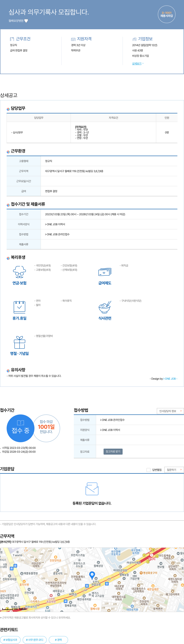The height and width of the screenshot is (644, 184).
Task: Click the 심사과 의무기록사 모집합니다 title
Action: pos(49,12)
